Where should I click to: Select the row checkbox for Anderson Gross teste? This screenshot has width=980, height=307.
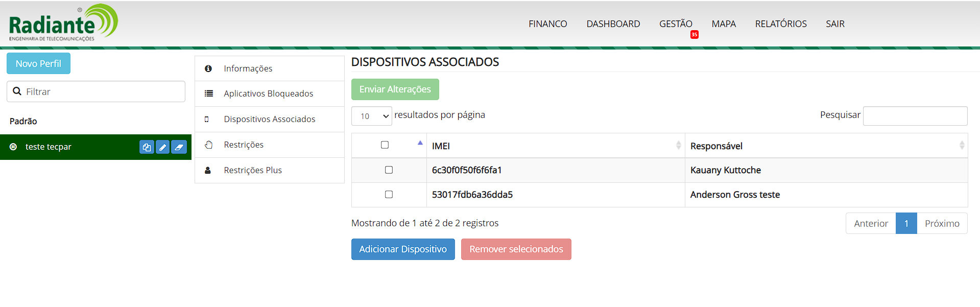click(389, 195)
